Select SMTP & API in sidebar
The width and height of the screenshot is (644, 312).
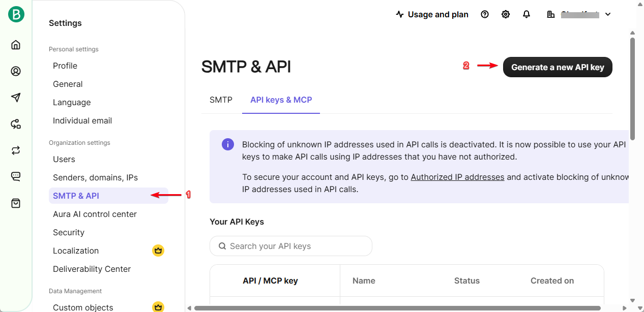(108, 196)
